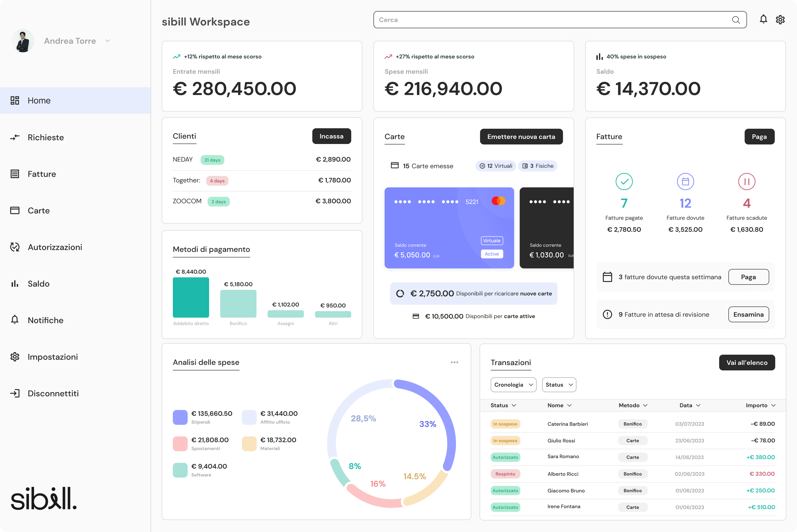
Task: Select the 3 Fisiche card filter
Action: coord(538,166)
